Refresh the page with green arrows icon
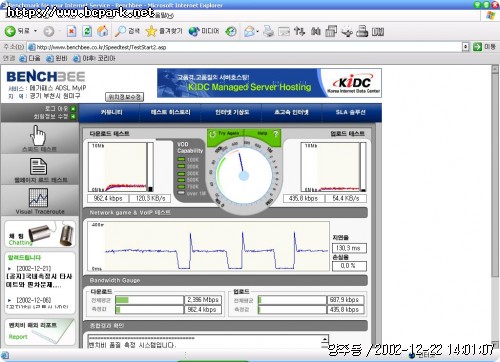 87,31
